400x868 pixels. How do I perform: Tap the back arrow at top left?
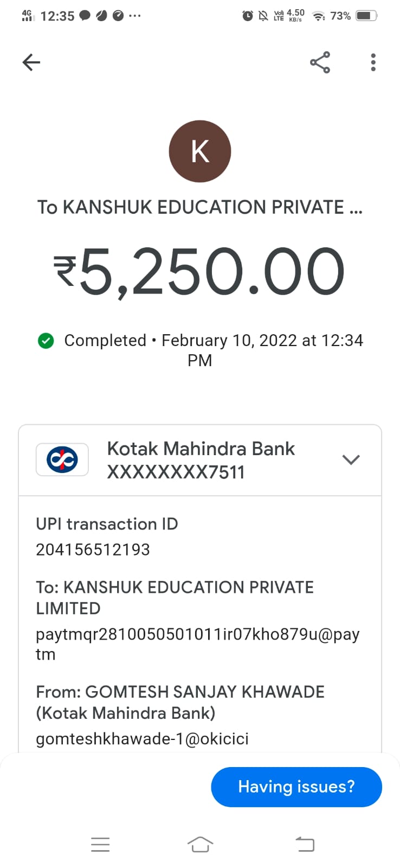coord(31,62)
